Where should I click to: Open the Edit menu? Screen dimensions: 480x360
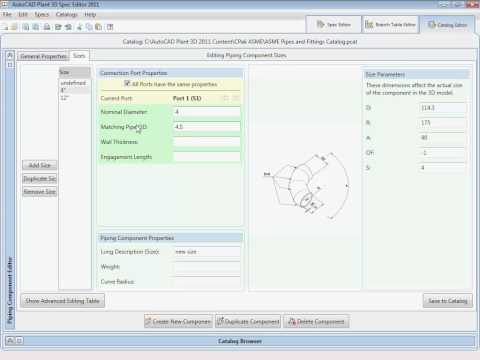[x=23, y=14]
